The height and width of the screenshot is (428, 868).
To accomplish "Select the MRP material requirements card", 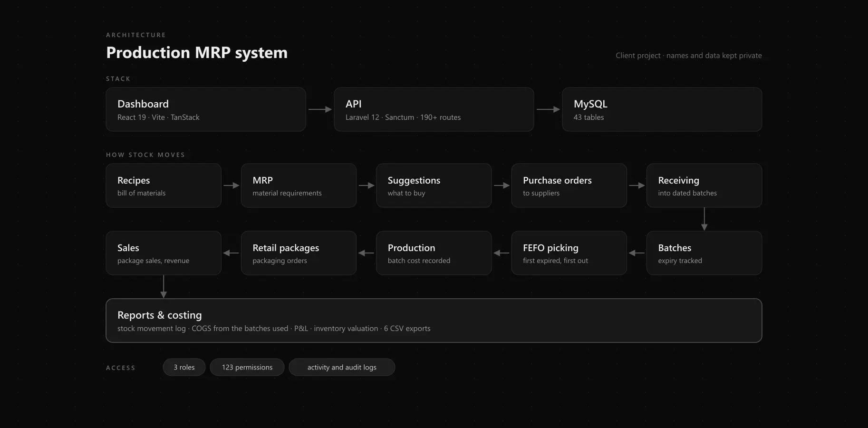I will click(x=299, y=185).
